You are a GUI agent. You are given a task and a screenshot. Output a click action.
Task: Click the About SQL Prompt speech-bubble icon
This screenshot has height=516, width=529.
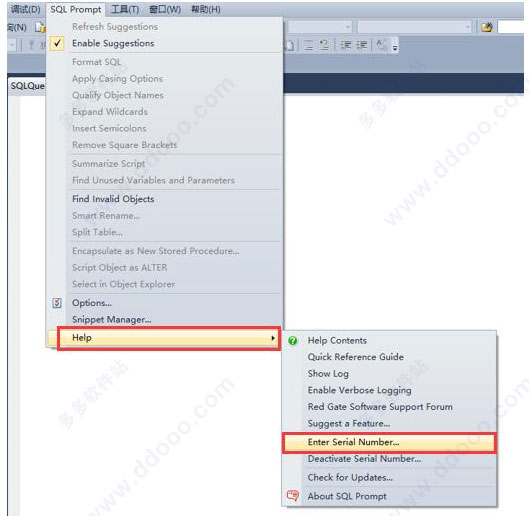tap(293, 495)
